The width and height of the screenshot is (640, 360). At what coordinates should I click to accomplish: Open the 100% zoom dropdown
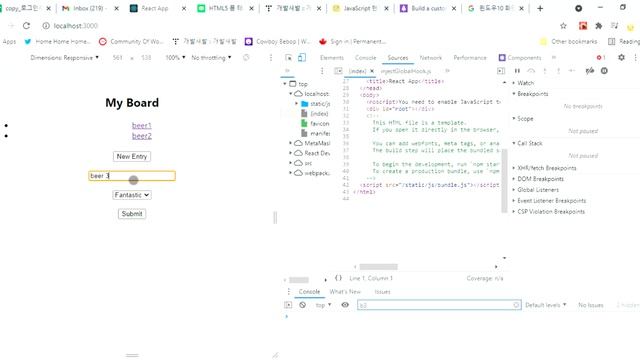[176, 58]
